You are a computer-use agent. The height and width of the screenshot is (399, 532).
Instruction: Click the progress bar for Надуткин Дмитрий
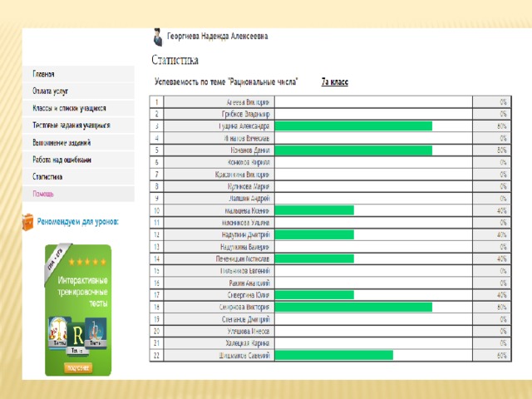314,234
